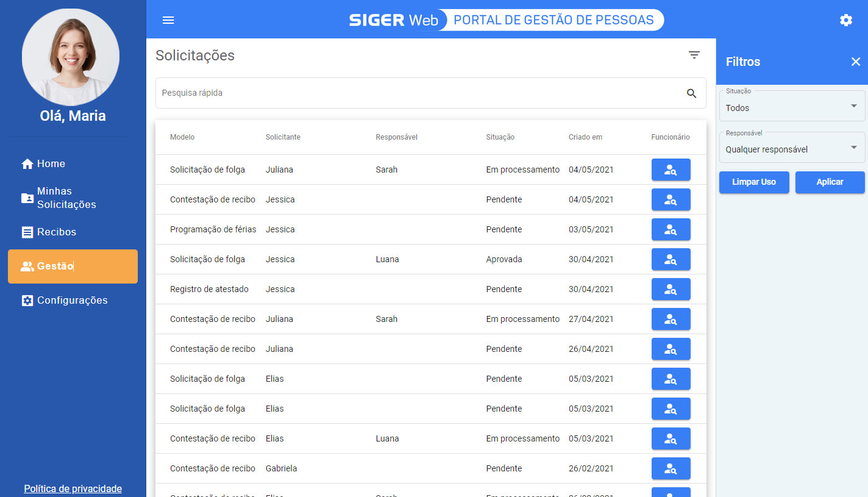Click Luana in the Aprovada request row
Screen dimensions: 868x497
387,259
